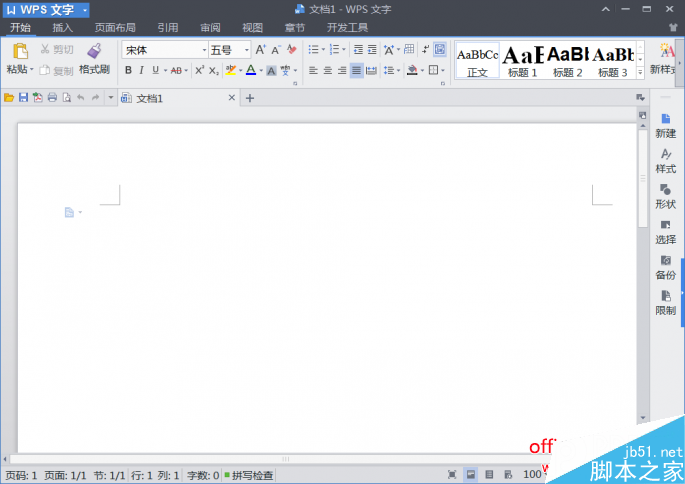
Task: Toggle Bold formatting button
Action: [128, 70]
